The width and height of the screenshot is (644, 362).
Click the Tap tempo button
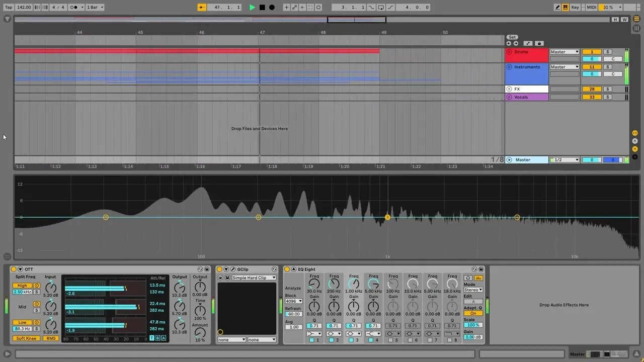coord(9,7)
